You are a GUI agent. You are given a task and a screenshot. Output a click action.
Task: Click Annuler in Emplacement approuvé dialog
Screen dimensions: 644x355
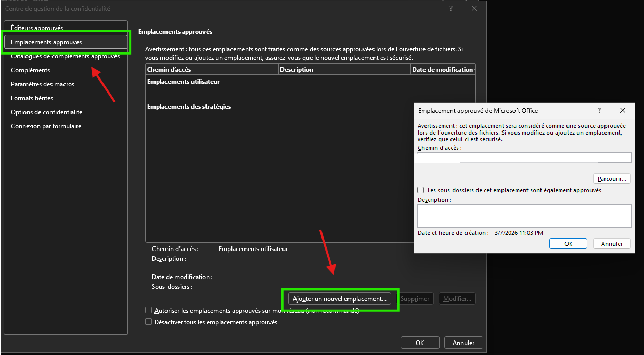pos(612,244)
